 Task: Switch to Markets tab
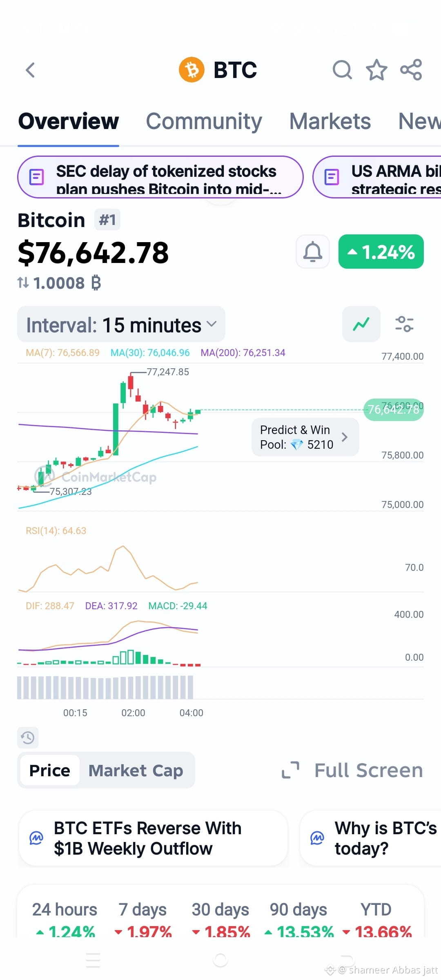(x=330, y=121)
